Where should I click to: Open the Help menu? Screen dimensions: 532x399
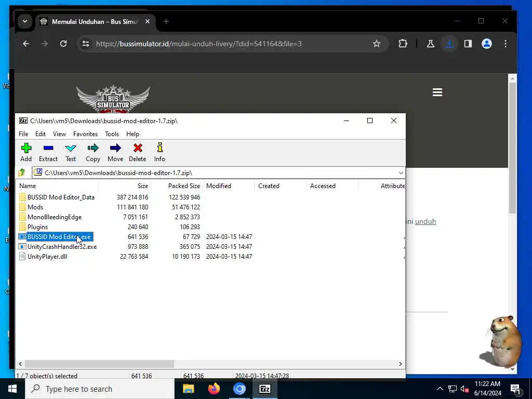132,134
